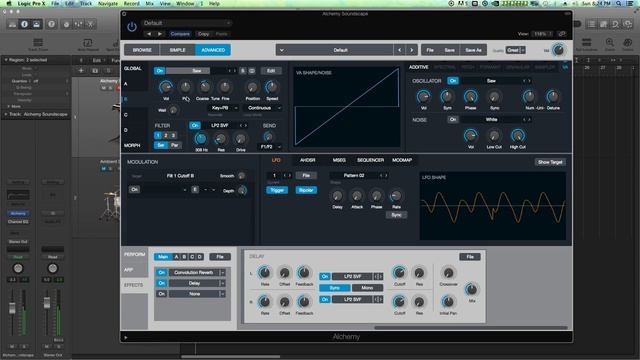Select the PERFORM section tab
The width and height of the screenshot is (640, 360).
[x=134, y=254]
